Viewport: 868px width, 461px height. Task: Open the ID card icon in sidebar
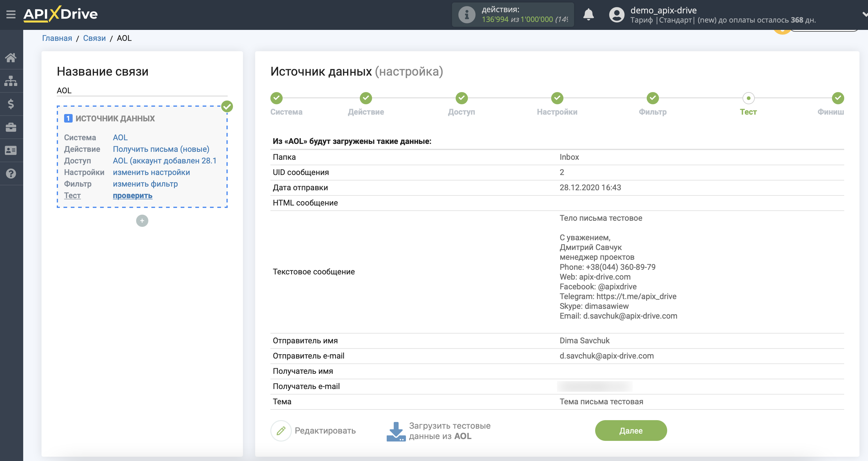point(11,150)
